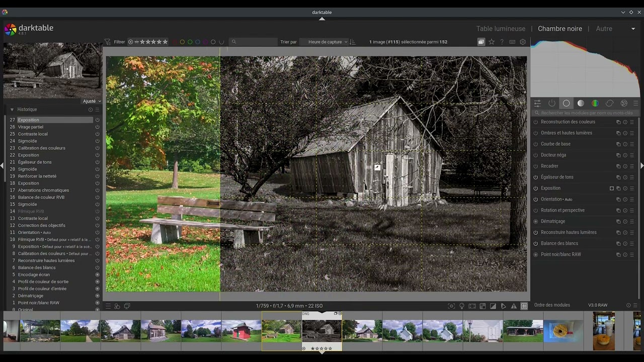644x362 pixels.
Task: Toggle softproofing icon
Action: click(503, 306)
